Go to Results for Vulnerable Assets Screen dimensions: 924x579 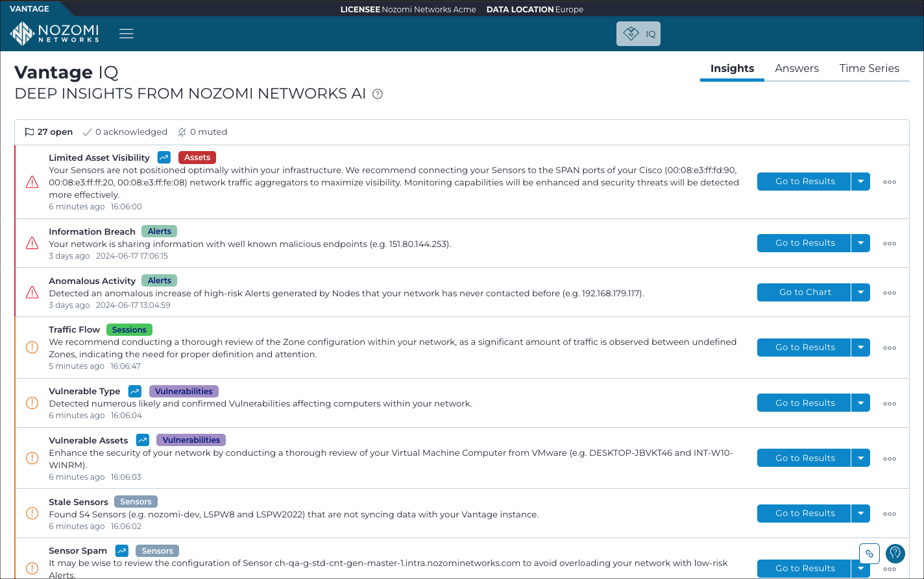point(804,458)
